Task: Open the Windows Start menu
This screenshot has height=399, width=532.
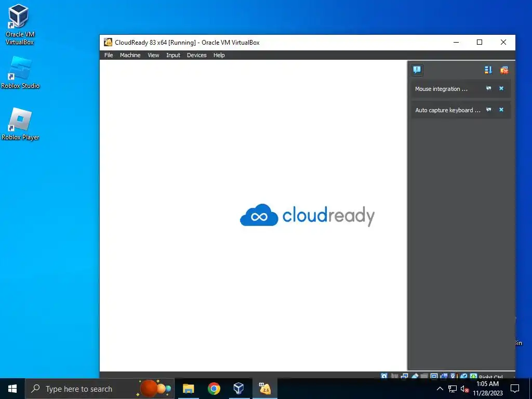Action: tap(12, 389)
